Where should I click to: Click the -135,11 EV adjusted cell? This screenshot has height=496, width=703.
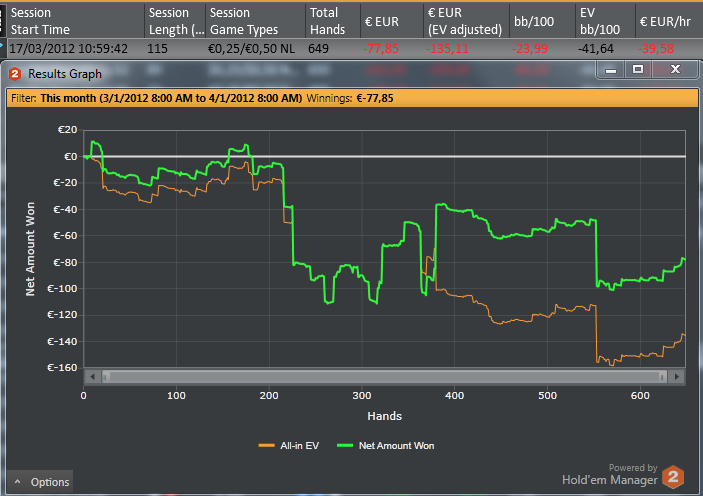(x=447, y=48)
